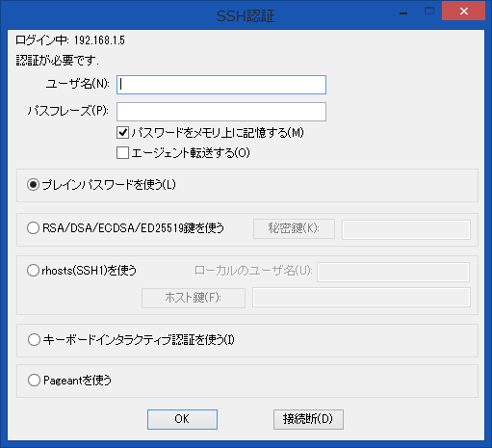Uncheck パスワードをメモリ上に記憶する checkbox
The height and width of the screenshot is (448, 492).
click(x=122, y=133)
